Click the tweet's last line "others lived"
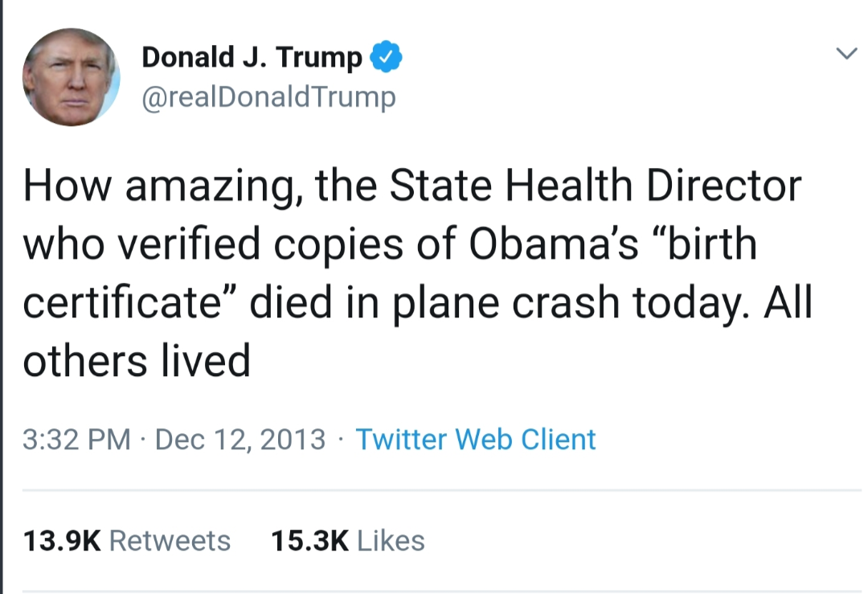Viewport: 868px width, 594px height. 137,360
